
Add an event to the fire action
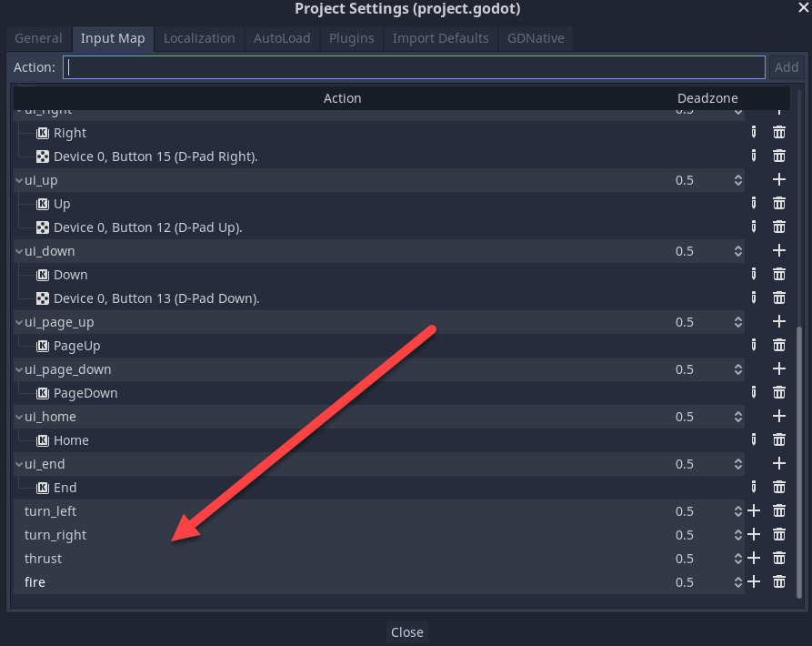coord(754,582)
